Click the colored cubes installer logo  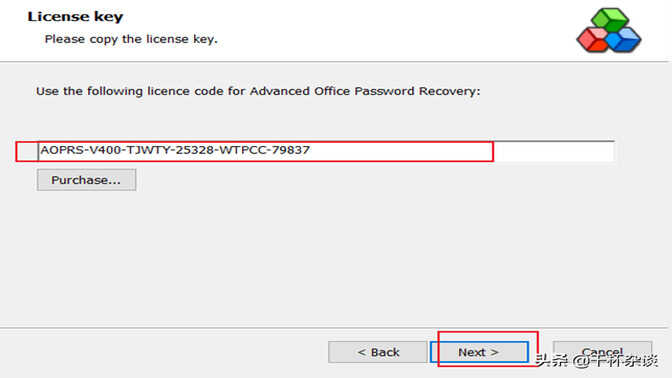(x=609, y=30)
